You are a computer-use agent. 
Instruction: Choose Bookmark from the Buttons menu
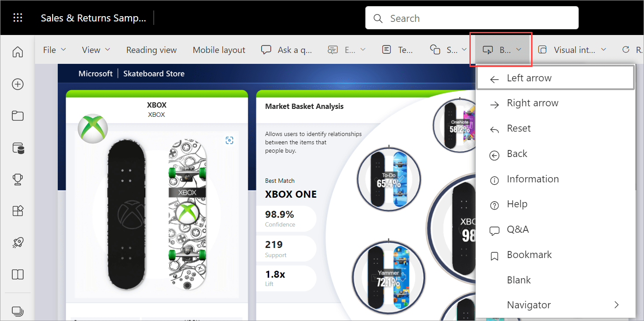pyautogui.click(x=529, y=255)
